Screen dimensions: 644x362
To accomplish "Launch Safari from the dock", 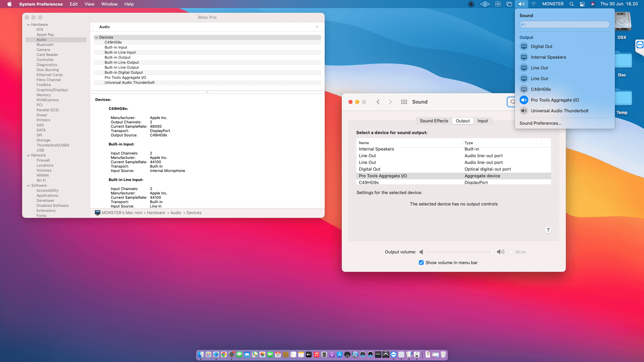I will coord(216,355).
